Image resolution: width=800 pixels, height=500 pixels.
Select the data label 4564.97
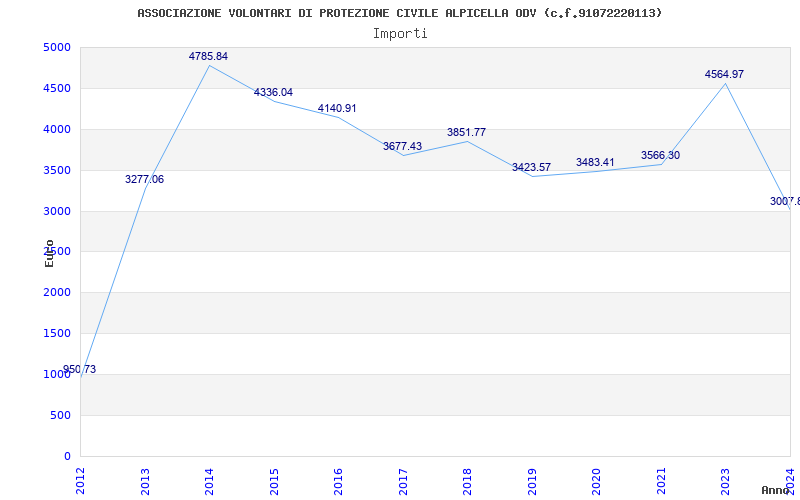pos(724,74)
